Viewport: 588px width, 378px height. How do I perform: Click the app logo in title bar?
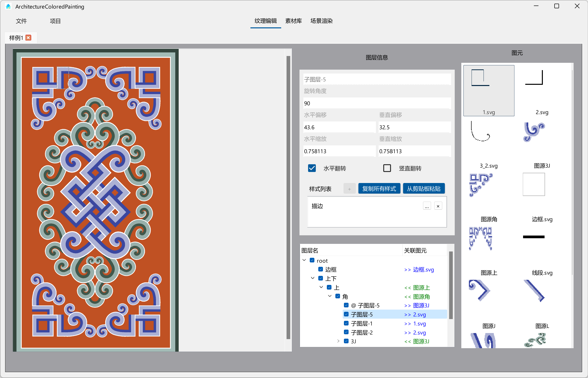click(x=8, y=6)
